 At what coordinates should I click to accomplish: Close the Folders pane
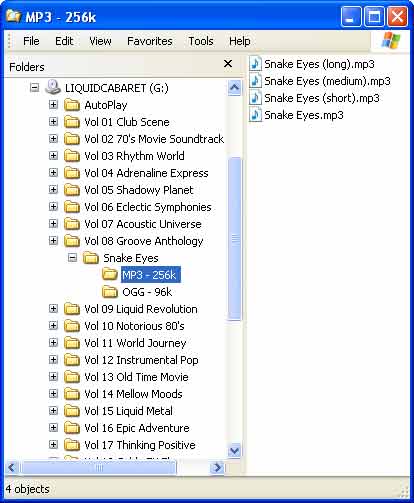[x=228, y=63]
